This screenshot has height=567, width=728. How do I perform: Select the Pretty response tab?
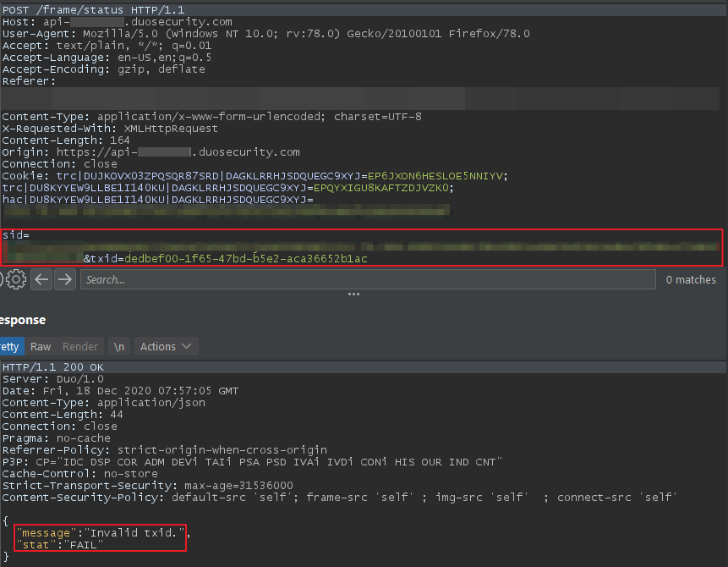pyautogui.click(x=10, y=346)
